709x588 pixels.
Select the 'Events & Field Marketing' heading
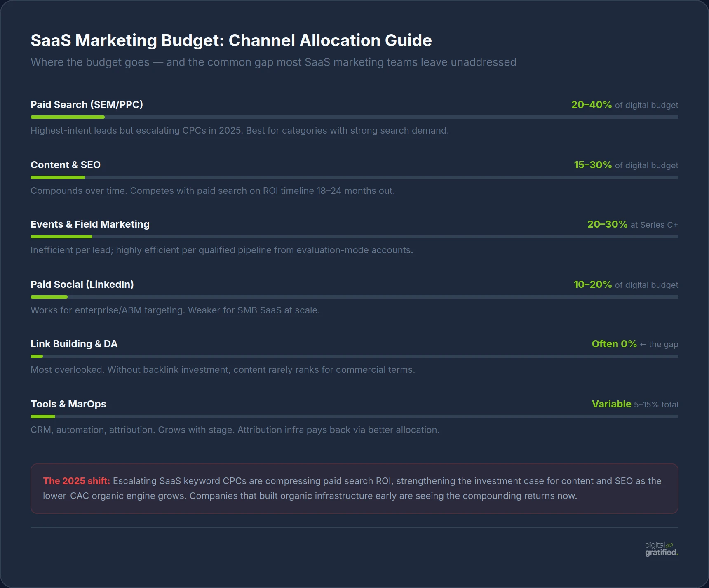[90, 224]
